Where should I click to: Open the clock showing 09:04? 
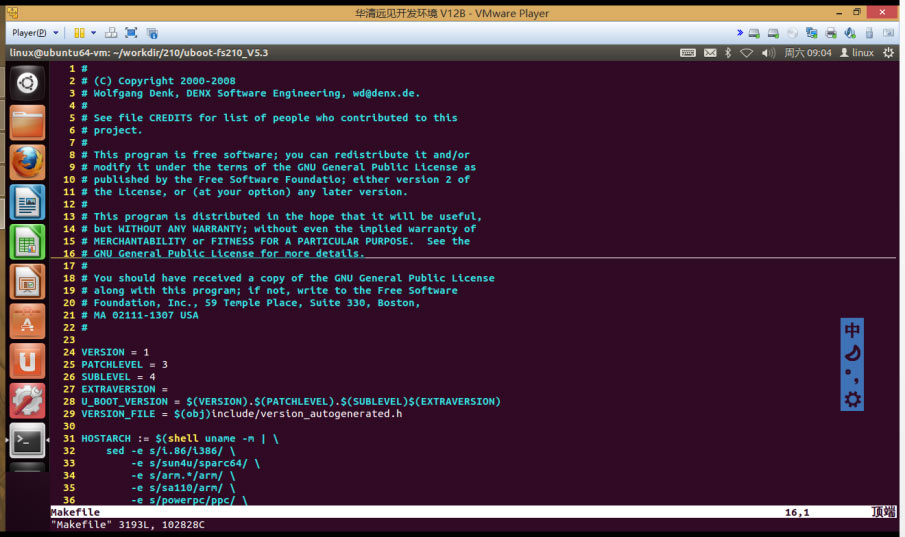coord(808,53)
